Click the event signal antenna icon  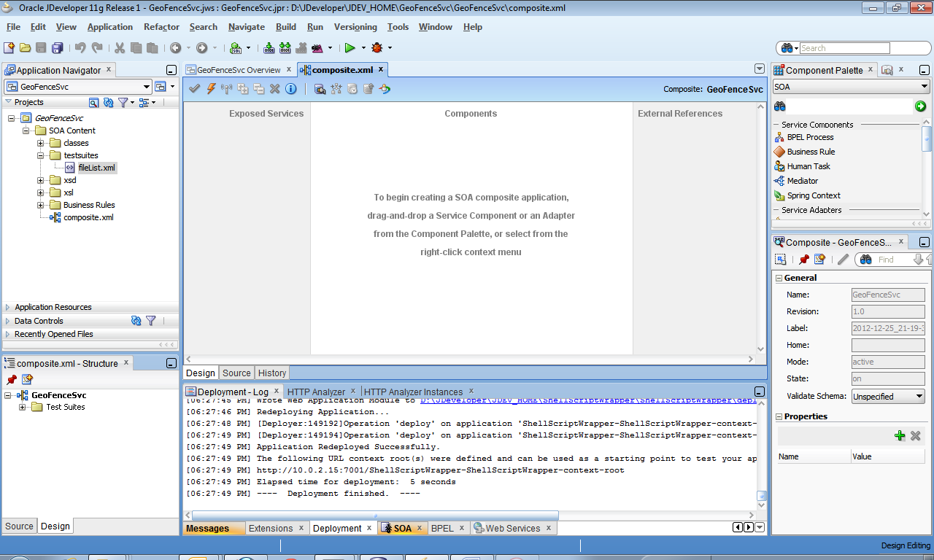click(226, 88)
